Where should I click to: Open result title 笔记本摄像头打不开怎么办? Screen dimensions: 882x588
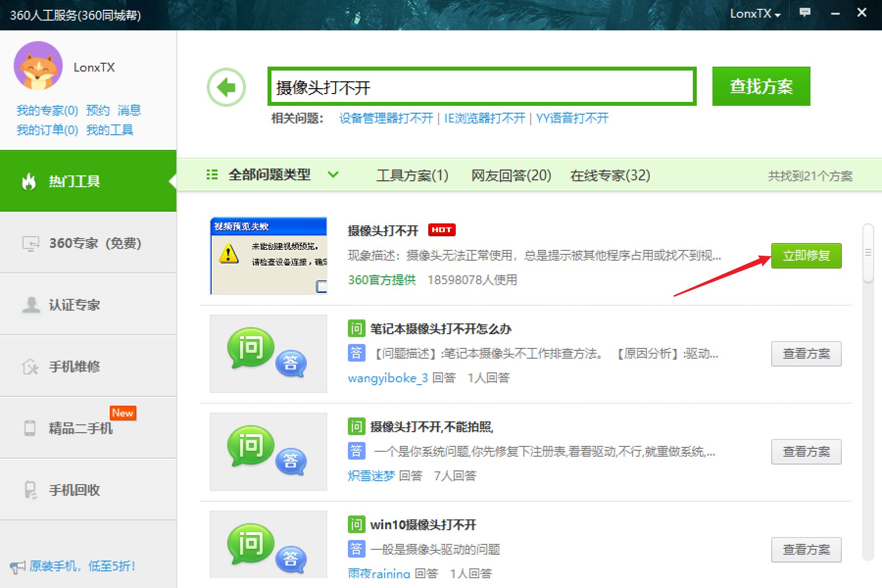[441, 329]
